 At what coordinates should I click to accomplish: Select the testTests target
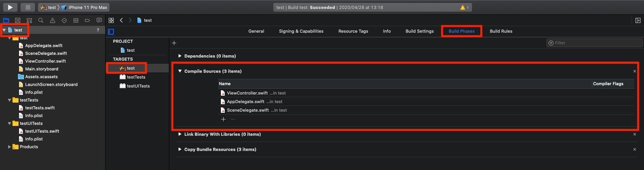pos(136,77)
